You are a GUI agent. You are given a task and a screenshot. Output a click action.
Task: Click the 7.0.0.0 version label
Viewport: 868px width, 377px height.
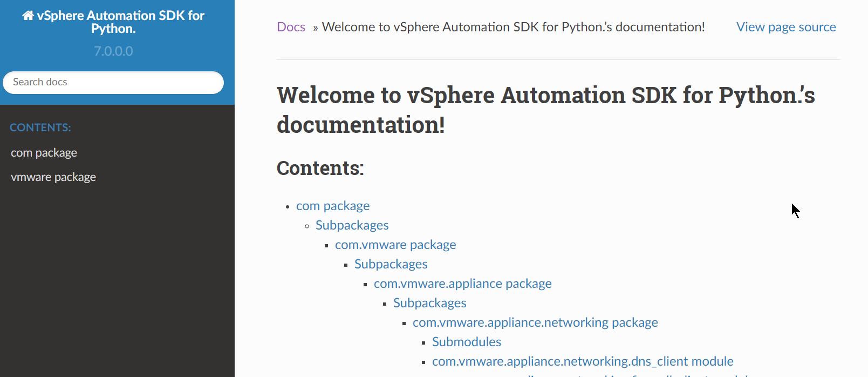pos(113,51)
